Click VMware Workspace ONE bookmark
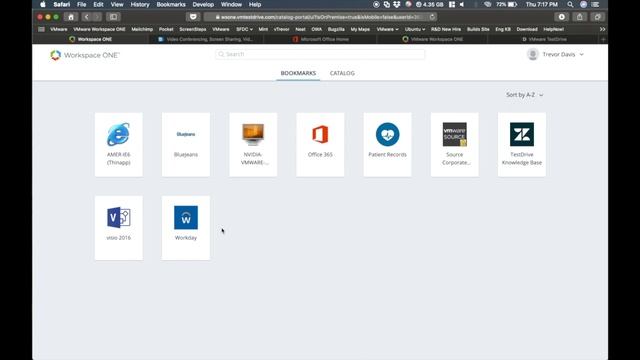 [x=99, y=29]
